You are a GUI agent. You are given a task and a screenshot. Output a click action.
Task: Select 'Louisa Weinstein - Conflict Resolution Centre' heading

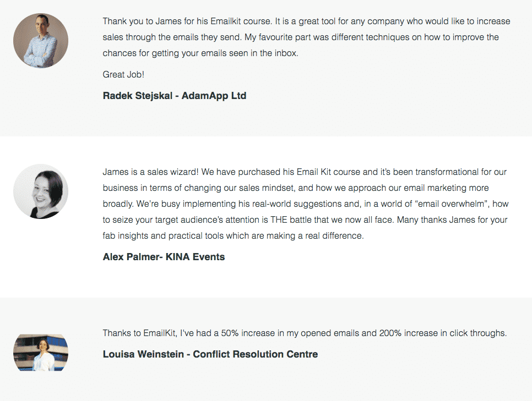click(210, 354)
